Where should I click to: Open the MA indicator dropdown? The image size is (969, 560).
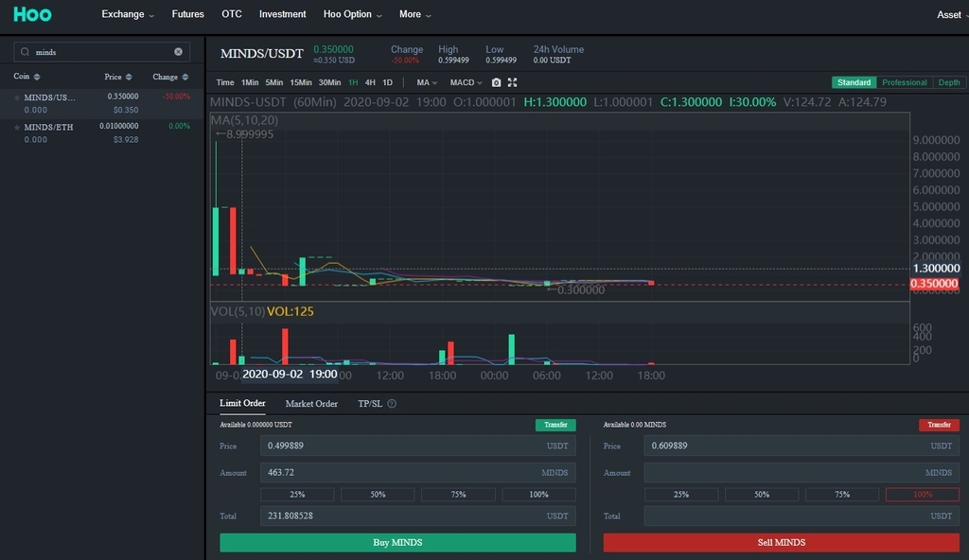(x=427, y=83)
